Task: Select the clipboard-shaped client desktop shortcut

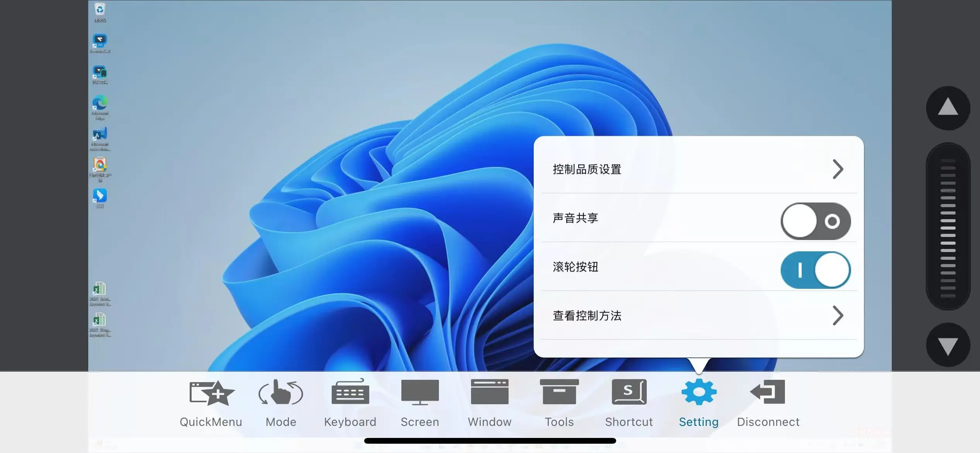Action: 100,170
